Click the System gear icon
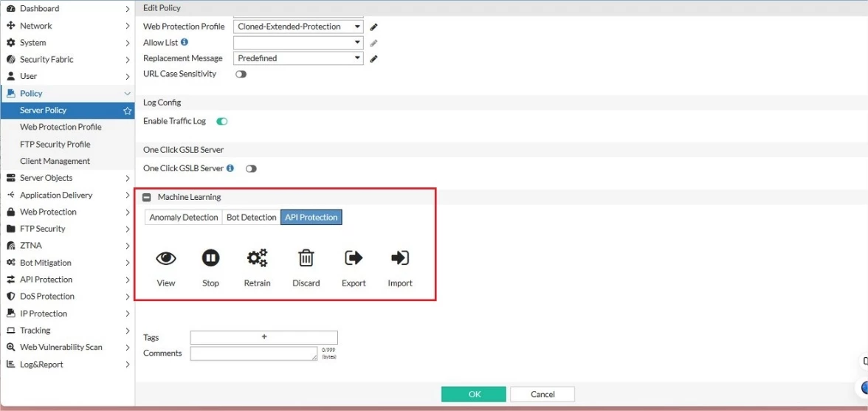This screenshot has width=868, height=411. click(10, 43)
